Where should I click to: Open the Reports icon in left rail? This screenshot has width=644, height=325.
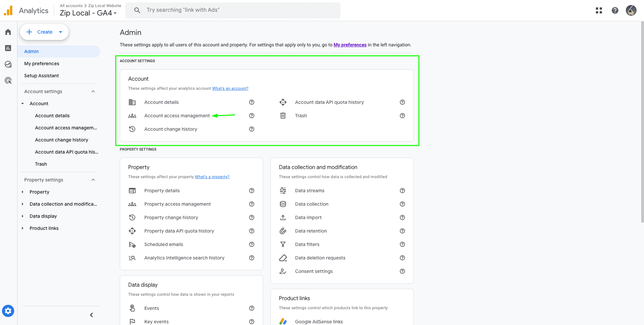[8, 48]
